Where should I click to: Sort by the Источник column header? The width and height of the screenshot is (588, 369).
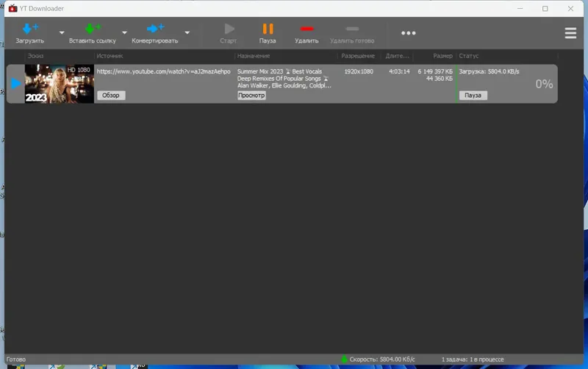110,56
